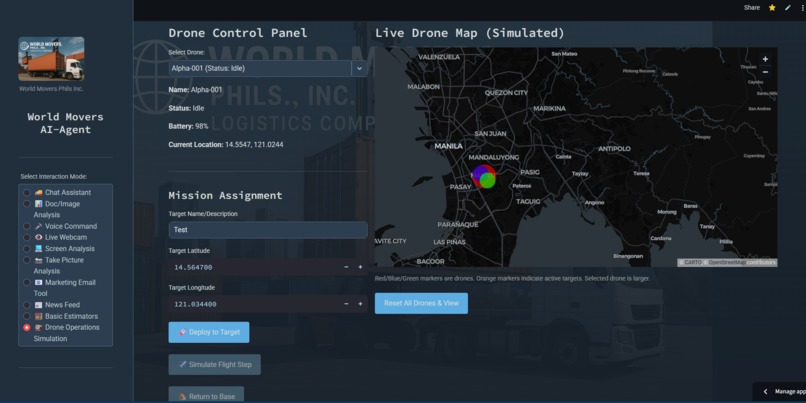Decrease Target Latitude with minus button

point(346,267)
